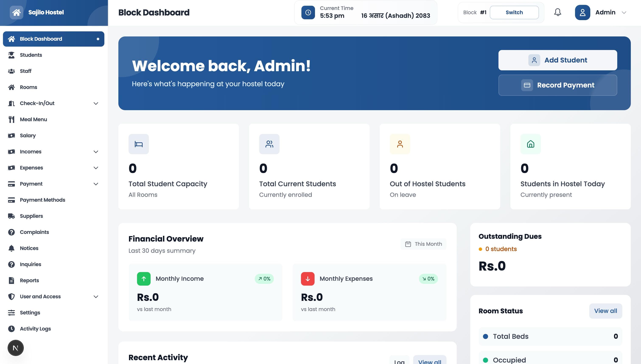
Task: Expand the Payment submenu chevron
Action: 96,184
